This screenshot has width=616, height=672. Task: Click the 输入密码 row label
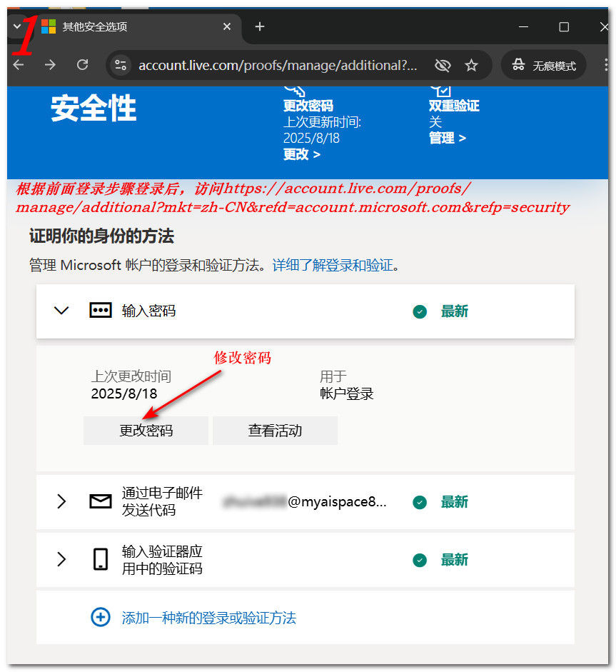click(148, 311)
